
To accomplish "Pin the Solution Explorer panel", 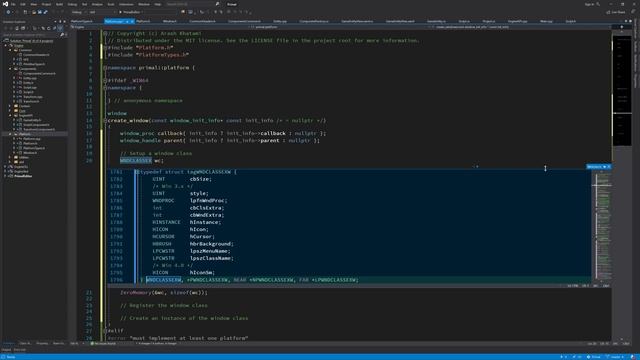I will 60,22.
